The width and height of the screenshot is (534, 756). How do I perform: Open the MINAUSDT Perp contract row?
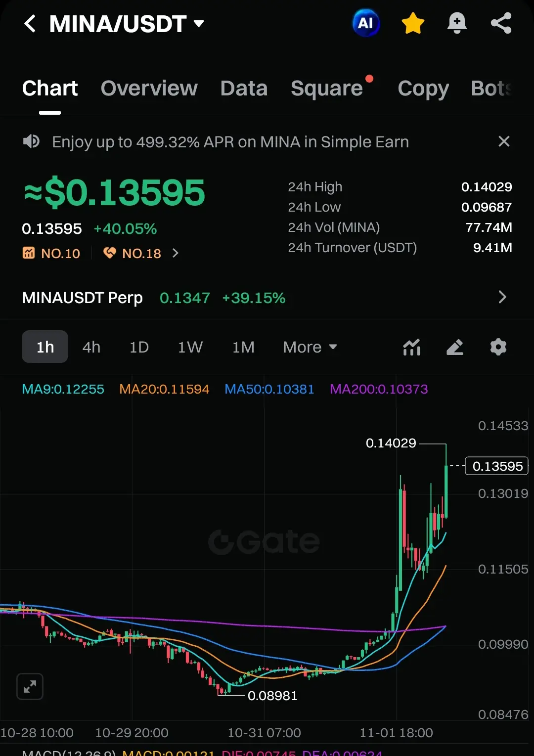(267, 298)
